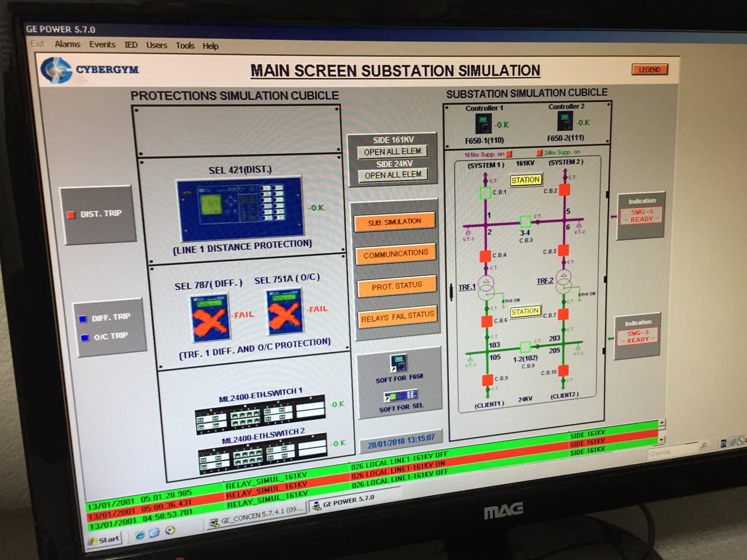Click the lower SWG-S READY indication
This screenshot has height=560, width=747.
637,337
